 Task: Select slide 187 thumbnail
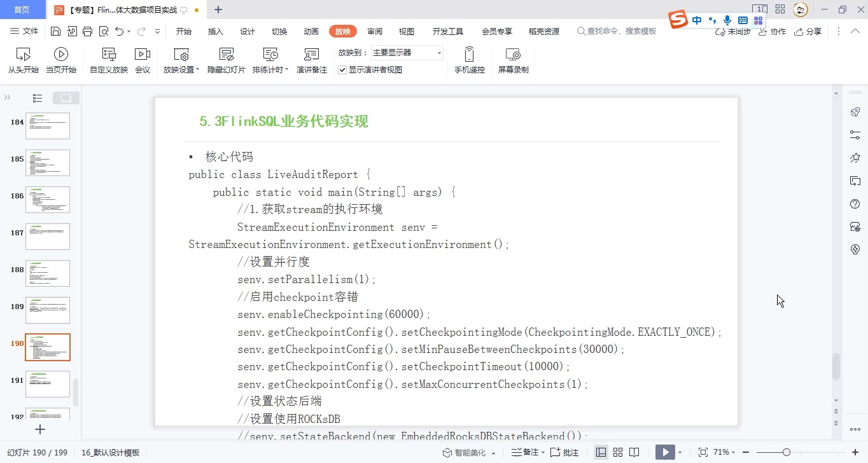tap(48, 236)
